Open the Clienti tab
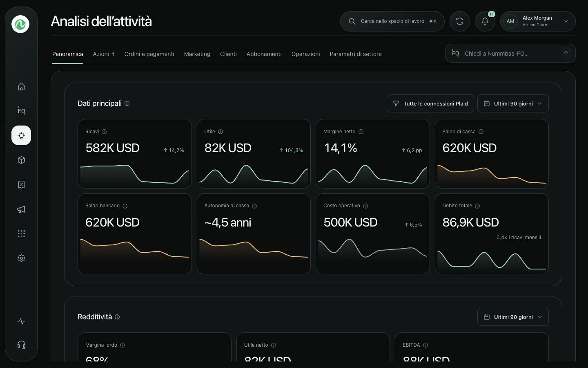 228,54
